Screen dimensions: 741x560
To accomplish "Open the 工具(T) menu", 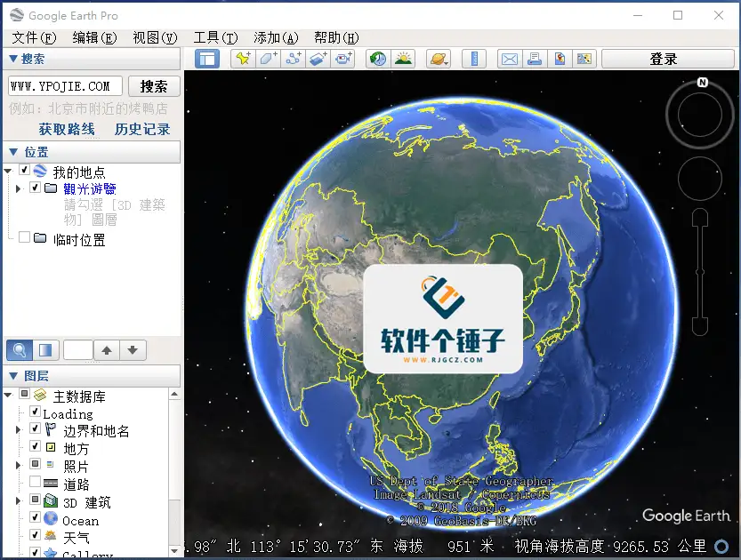I will (x=215, y=37).
